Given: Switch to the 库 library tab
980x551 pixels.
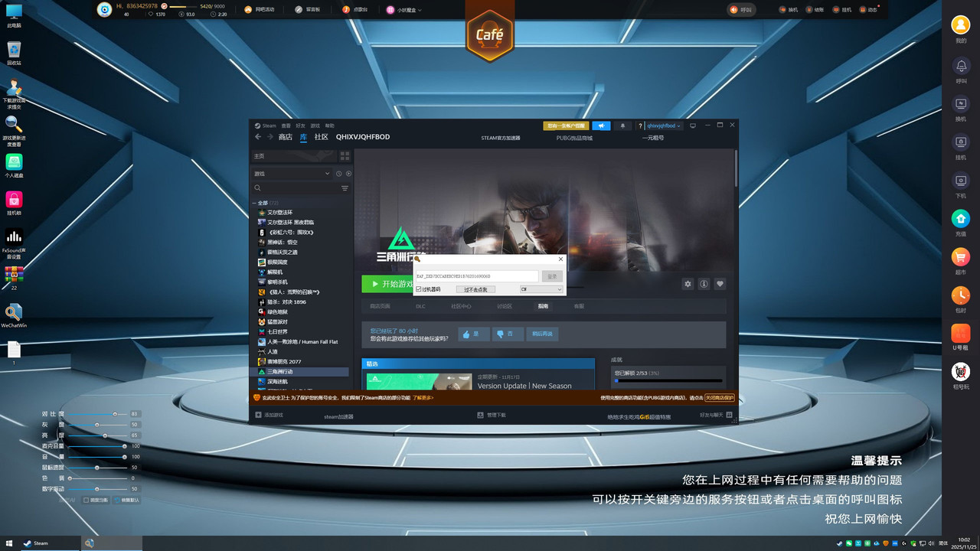Looking at the screenshot, I should pos(303,137).
